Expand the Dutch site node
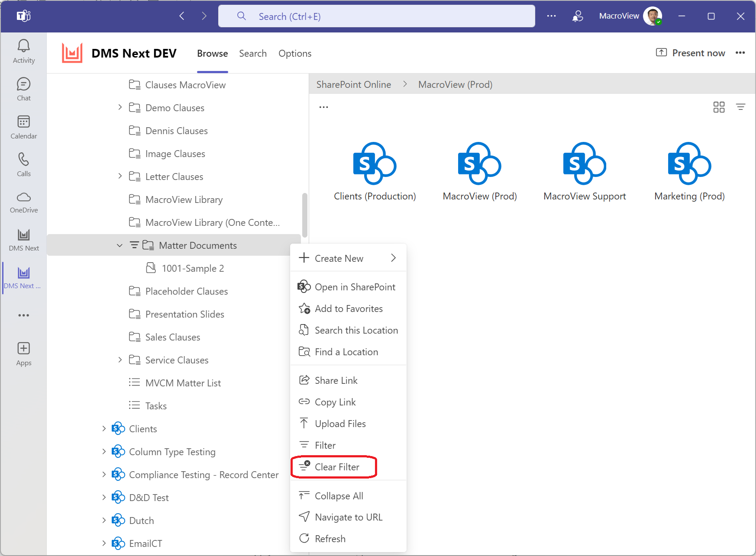Viewport: 756px width, 556px height. pyautogui.click(x=104, y=520)
